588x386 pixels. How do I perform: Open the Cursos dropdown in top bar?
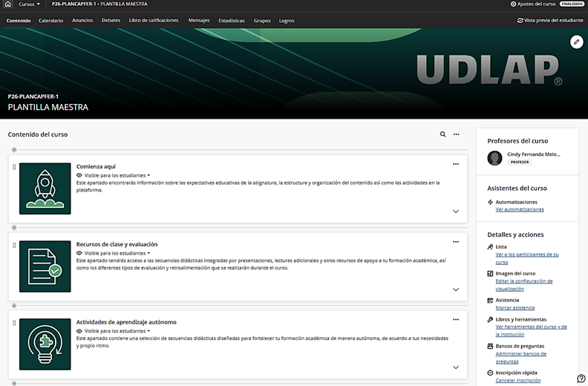click(29, 4)
